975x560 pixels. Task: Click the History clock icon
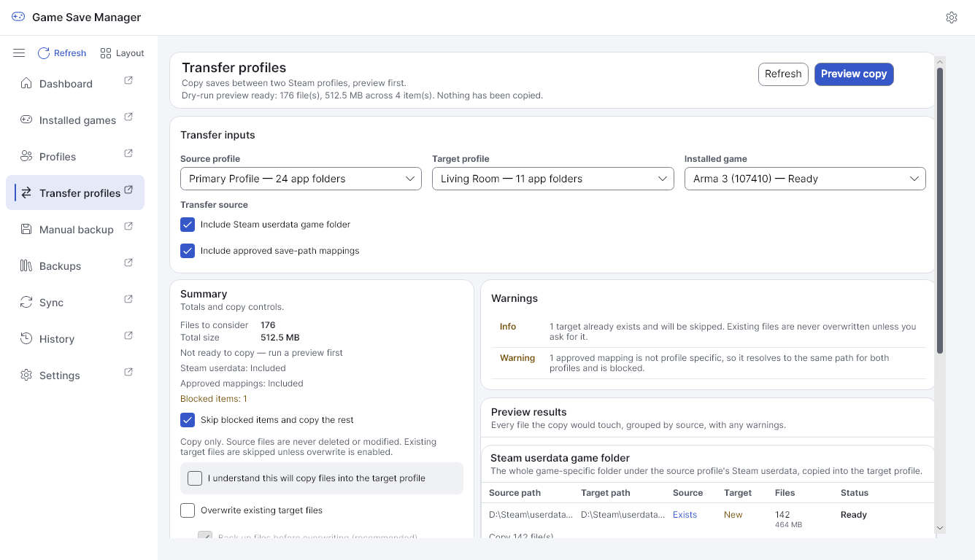26,338
